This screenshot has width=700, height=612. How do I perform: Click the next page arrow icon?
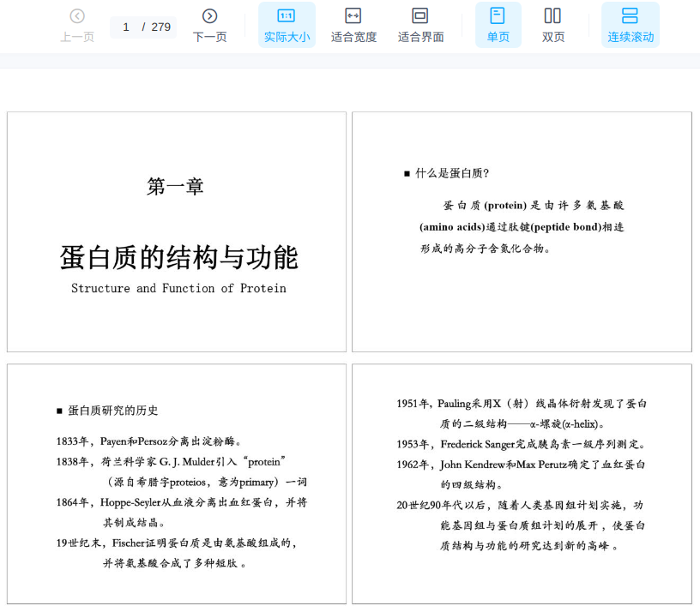click(209, 16)
